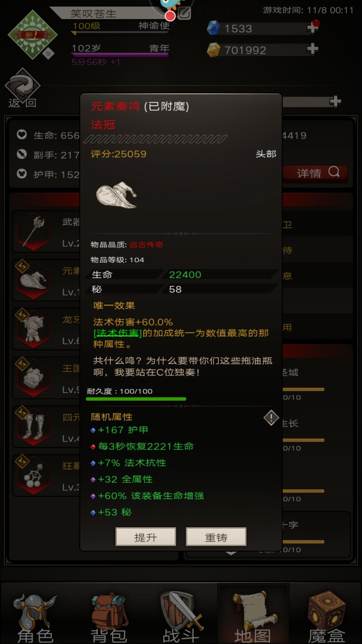Click the 提升 upgrade button
This screenshot has width=362, height=644.
(x=146, y=537)
